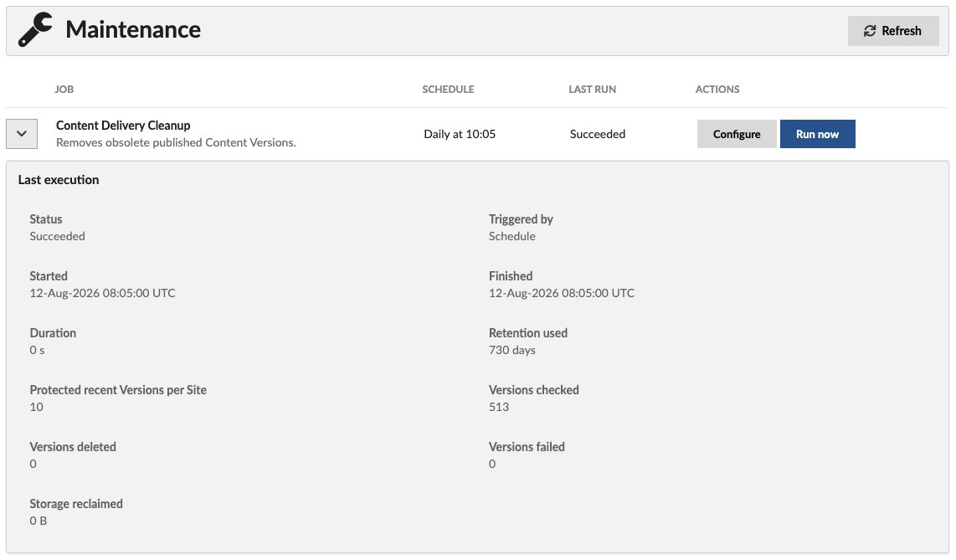Run the Content Delivery Cleanup job now

(818, 134)
